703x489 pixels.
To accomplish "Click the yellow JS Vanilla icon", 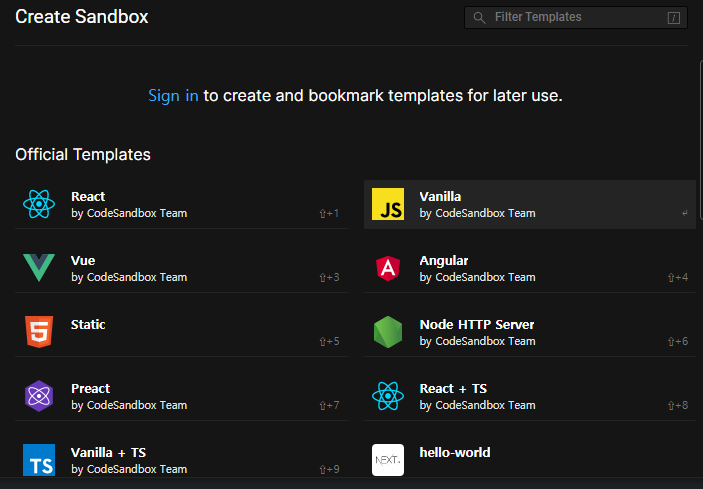I will (388, 204).
